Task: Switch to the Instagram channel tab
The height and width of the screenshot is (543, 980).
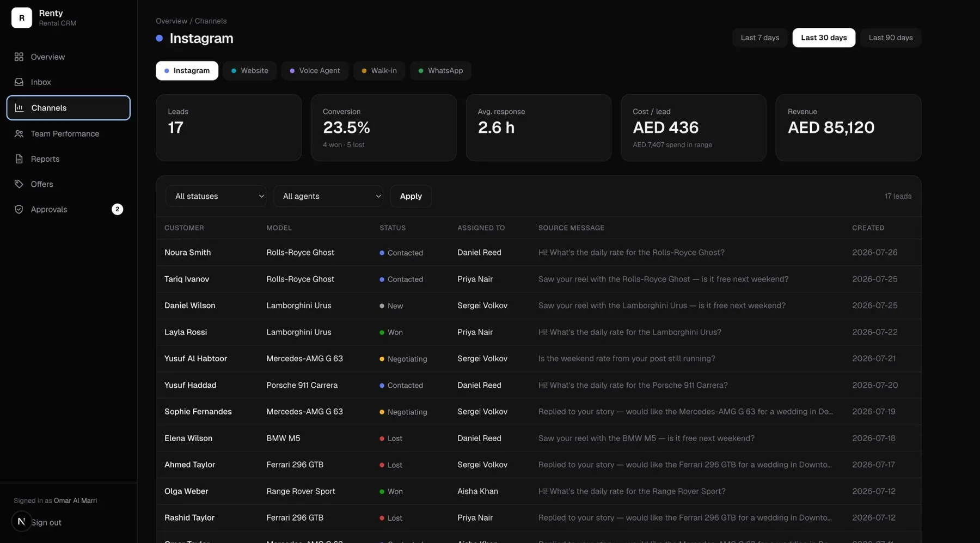Action: click(x=187, y=71)
